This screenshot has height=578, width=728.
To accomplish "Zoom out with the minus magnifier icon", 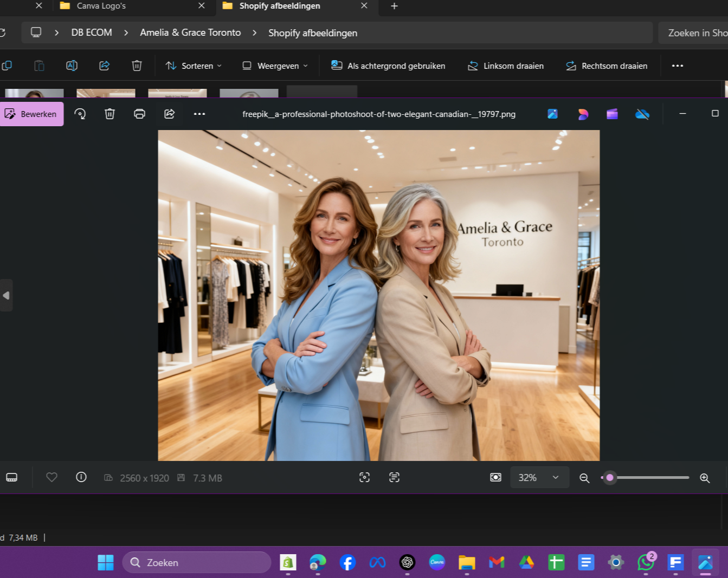I will click(584, 478).
